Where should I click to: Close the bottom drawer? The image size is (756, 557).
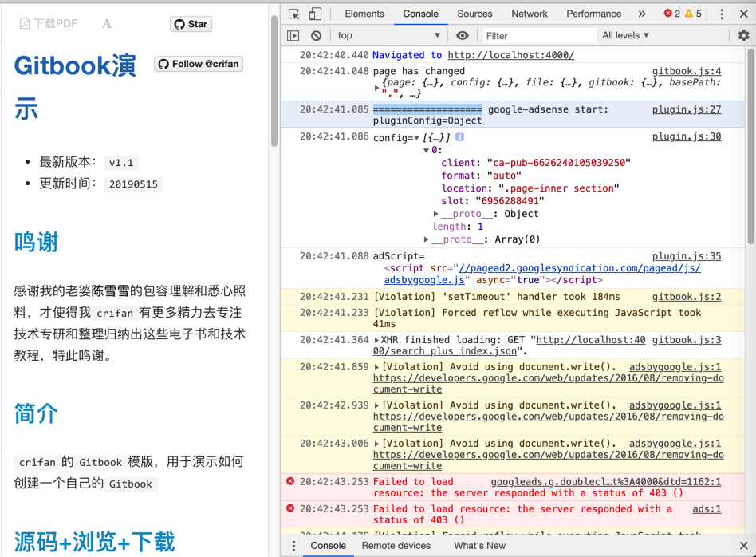(743, 546)
